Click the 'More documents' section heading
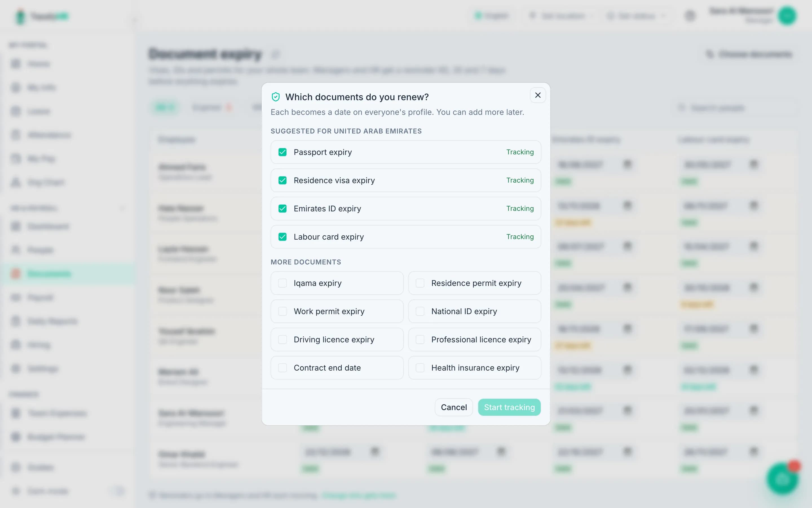This screenshot has width=812, height=508. pos(306,262)
